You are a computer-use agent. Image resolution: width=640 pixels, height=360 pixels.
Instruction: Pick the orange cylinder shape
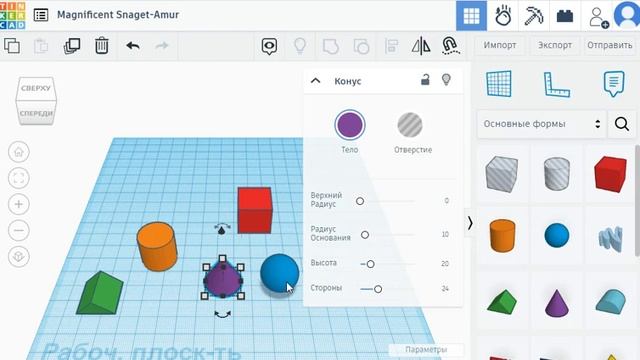[x=502, y=236]
